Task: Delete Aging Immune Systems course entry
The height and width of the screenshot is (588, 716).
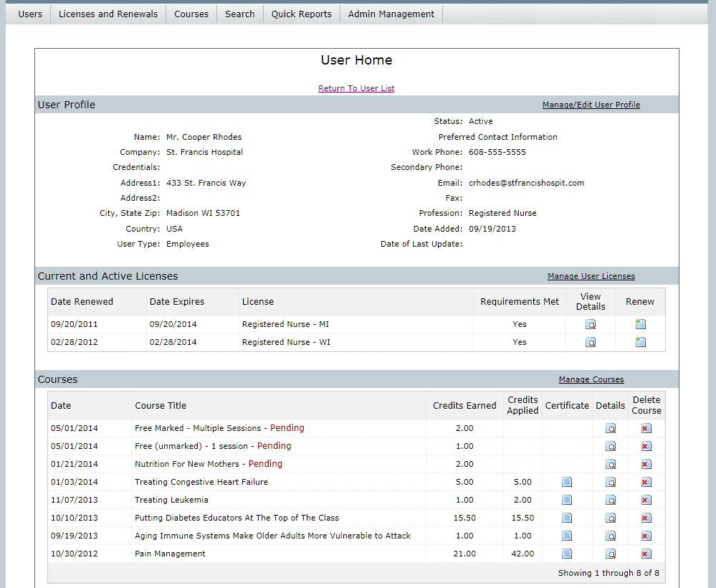Action: (x=646, y=536)
